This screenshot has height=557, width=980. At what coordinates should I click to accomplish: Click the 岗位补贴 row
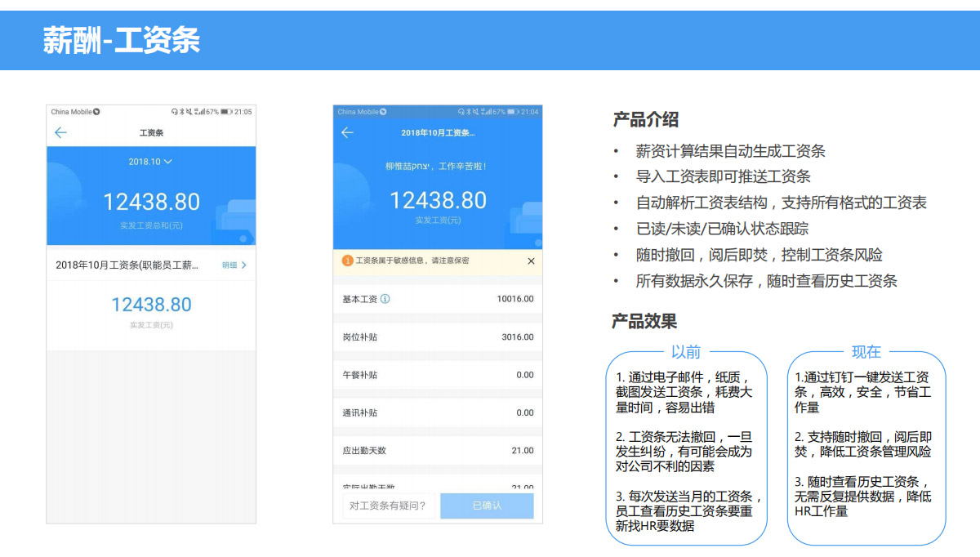coord(438,337)
